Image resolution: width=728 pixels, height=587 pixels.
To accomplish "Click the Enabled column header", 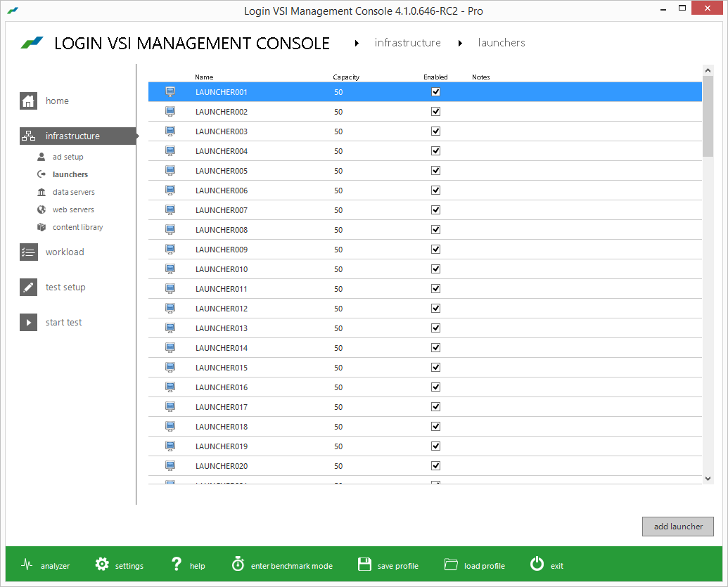I will [435, 77].
